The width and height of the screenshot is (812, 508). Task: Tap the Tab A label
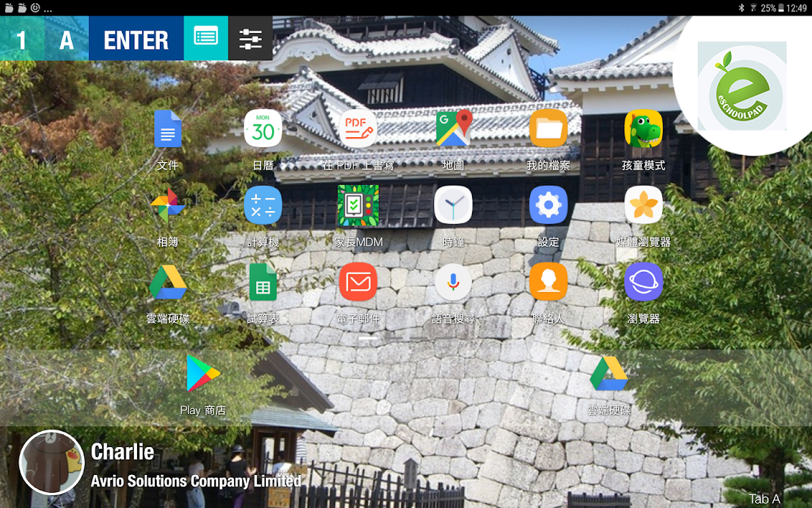[764, 499]
